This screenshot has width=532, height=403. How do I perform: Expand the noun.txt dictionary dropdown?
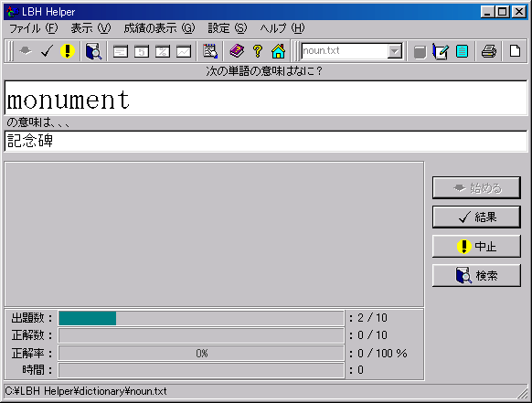[x=395, y=51]
